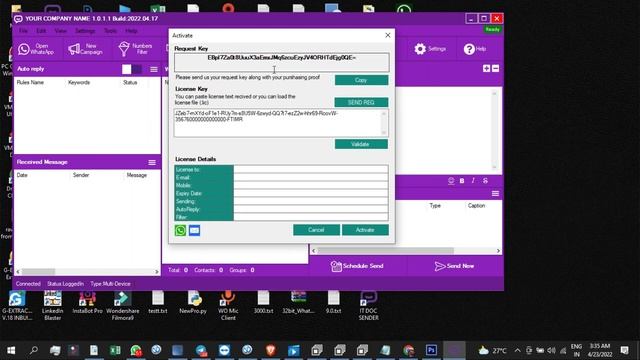
Task: Open the File menu
Action: pos(23,31)
